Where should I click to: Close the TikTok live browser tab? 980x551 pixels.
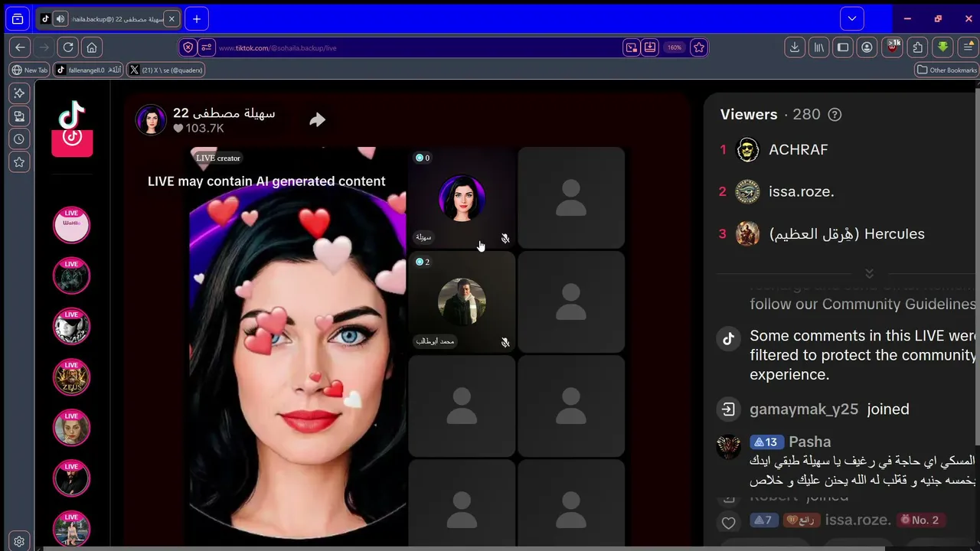coord(171,19)
